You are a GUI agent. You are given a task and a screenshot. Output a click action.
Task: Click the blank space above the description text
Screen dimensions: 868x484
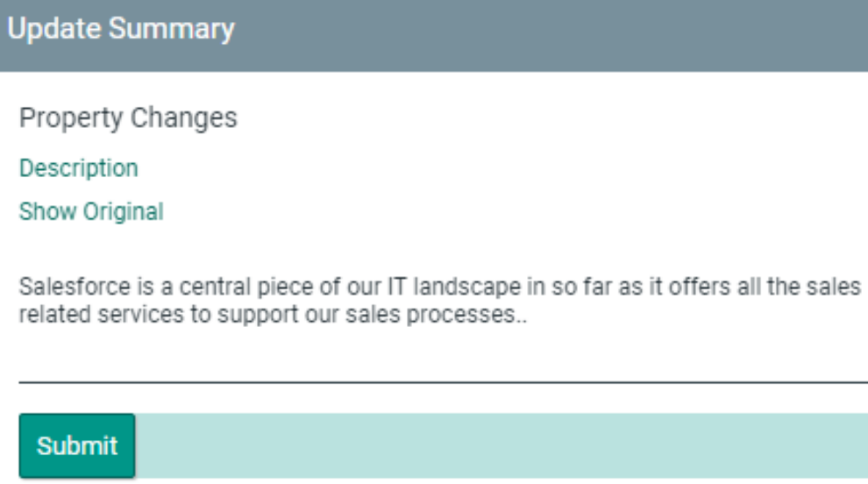(438, 250)
